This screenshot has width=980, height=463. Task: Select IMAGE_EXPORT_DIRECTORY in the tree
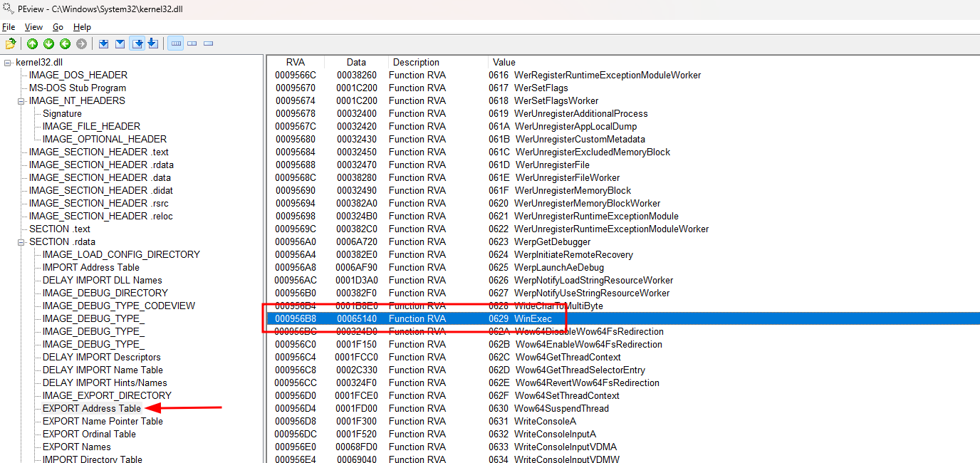107,395
